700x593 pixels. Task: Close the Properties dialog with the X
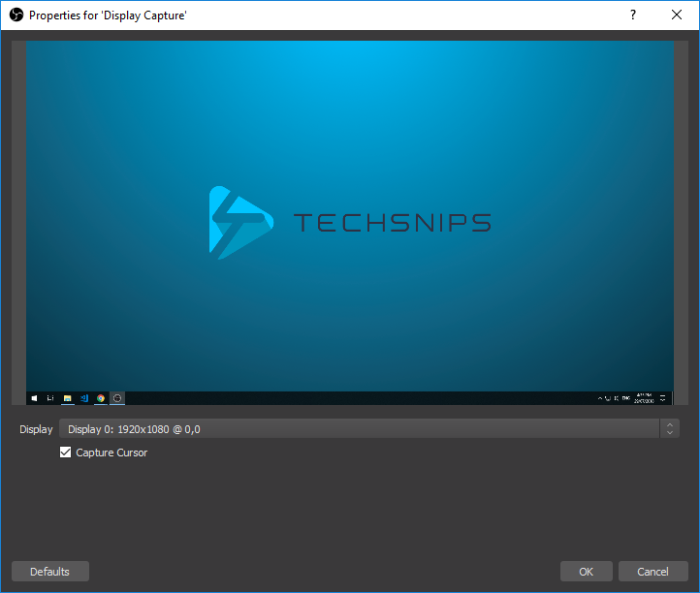point(677,15)
